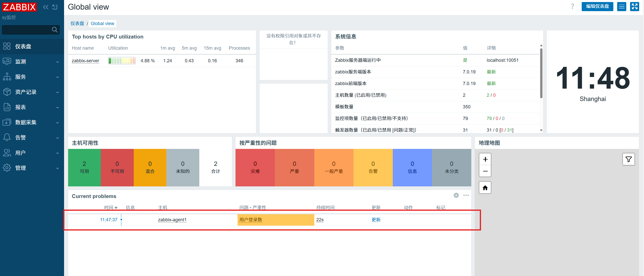Open three-dots menu on Current problems
This screenshot has width=644, height=276.
pos(466,195)
